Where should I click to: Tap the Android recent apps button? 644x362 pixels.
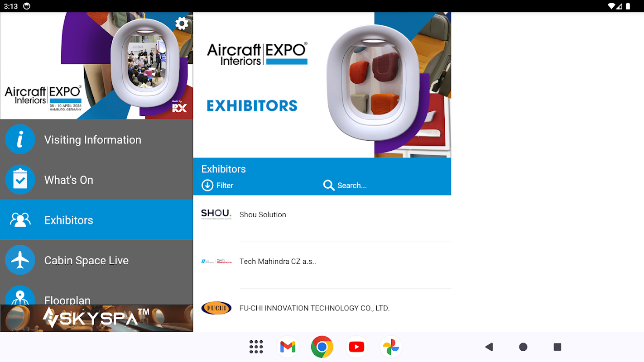[x=557, y=347]
